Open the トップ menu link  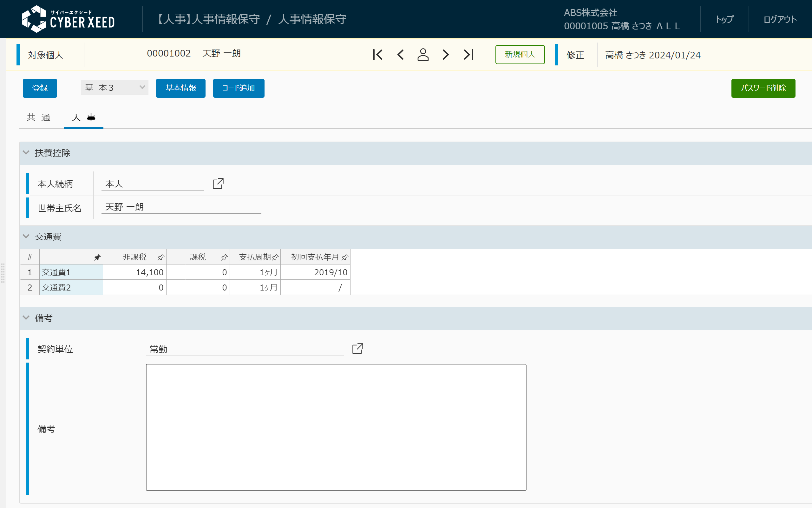pos(724,19)
